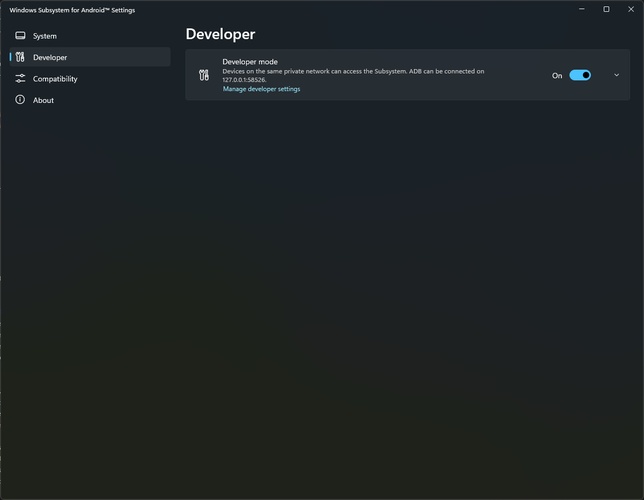Click the Compatibility sliders icon in sidebar

pos(20,78)
